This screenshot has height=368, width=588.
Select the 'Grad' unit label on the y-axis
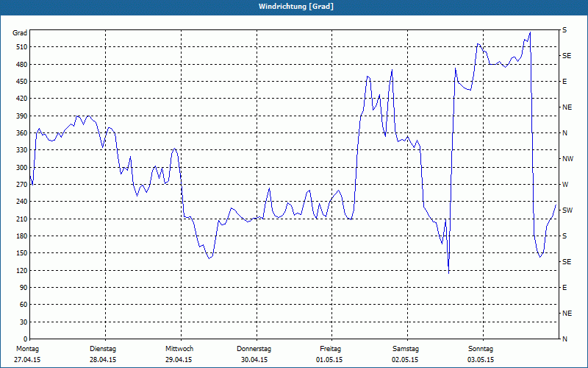point(20,33)
